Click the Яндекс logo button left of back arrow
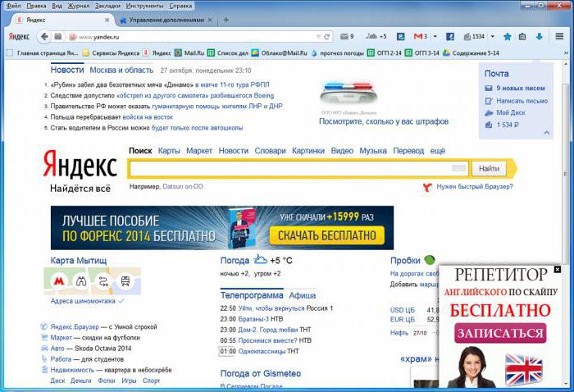Image resolution: width=574 pixels, height=392 pixels. click(19, 37)
